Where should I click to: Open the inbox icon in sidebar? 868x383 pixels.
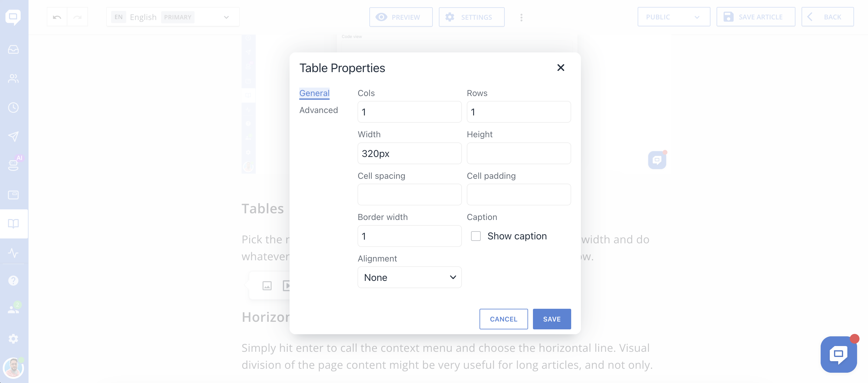pyautogui.click(x=13, y=50)
